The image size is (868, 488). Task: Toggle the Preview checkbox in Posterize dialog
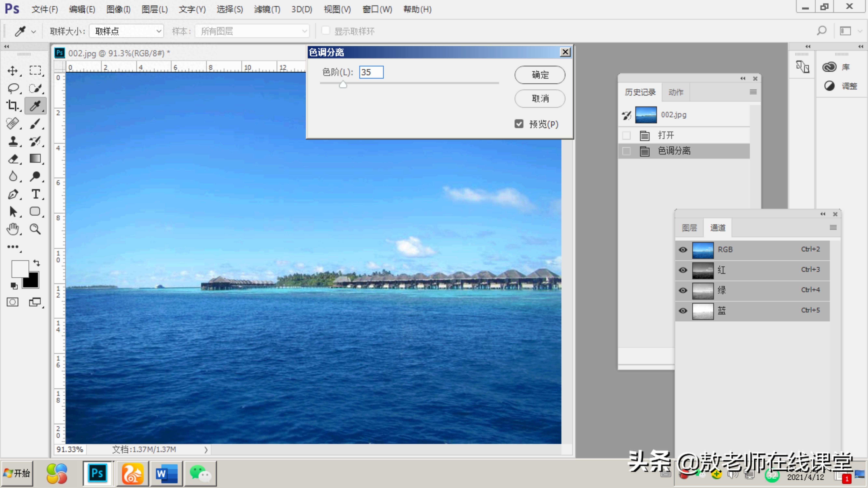click(519, 124)
